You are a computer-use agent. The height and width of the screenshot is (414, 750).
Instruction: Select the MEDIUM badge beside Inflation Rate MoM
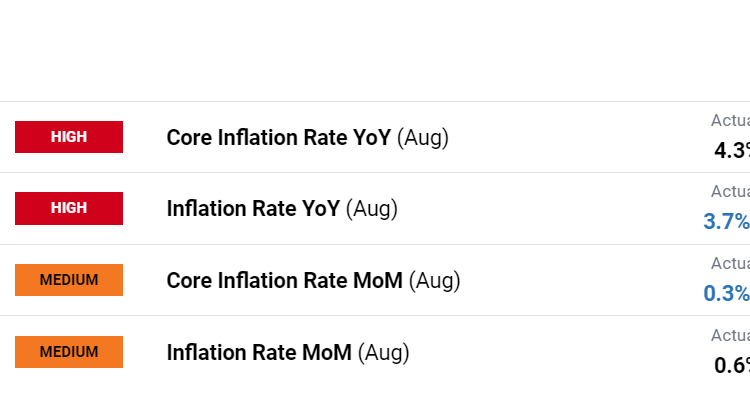(x=69, y=352)
